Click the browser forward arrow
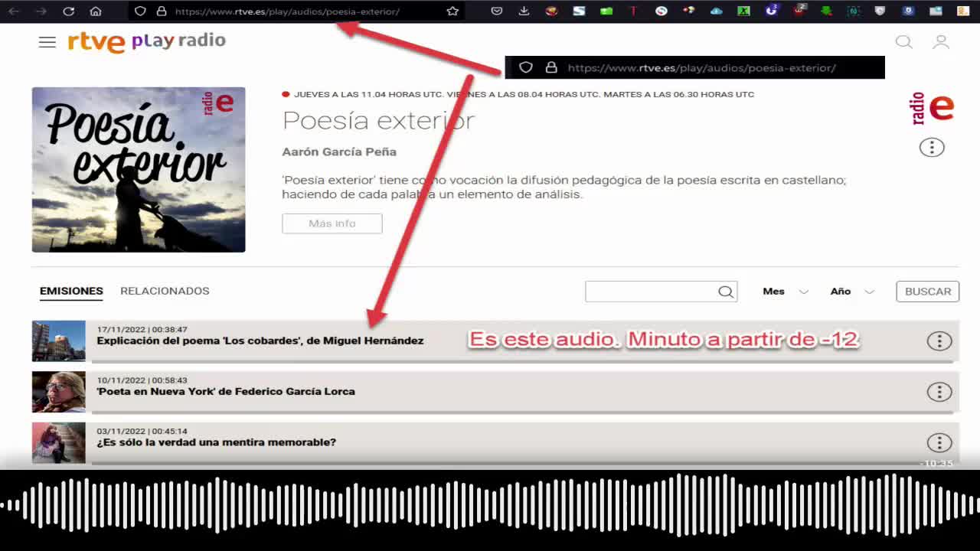This screenshot has height=551, width=980. coord(41,11)
